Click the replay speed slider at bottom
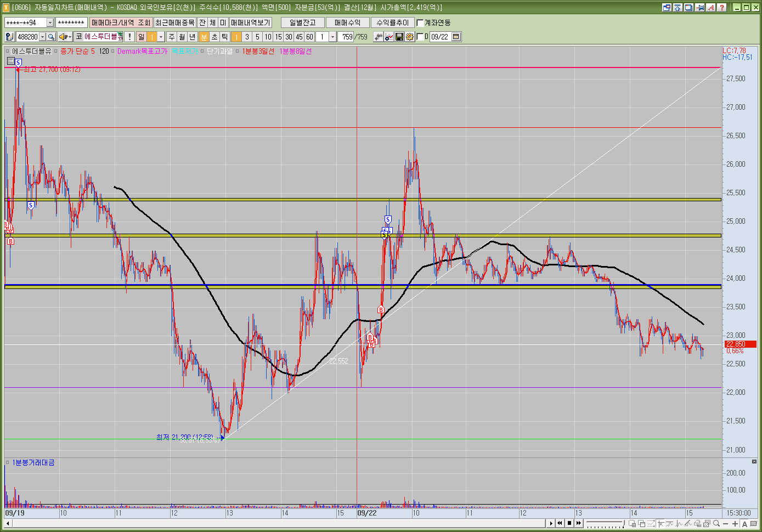The image size is (762, 532). click(x=606, y=523)
